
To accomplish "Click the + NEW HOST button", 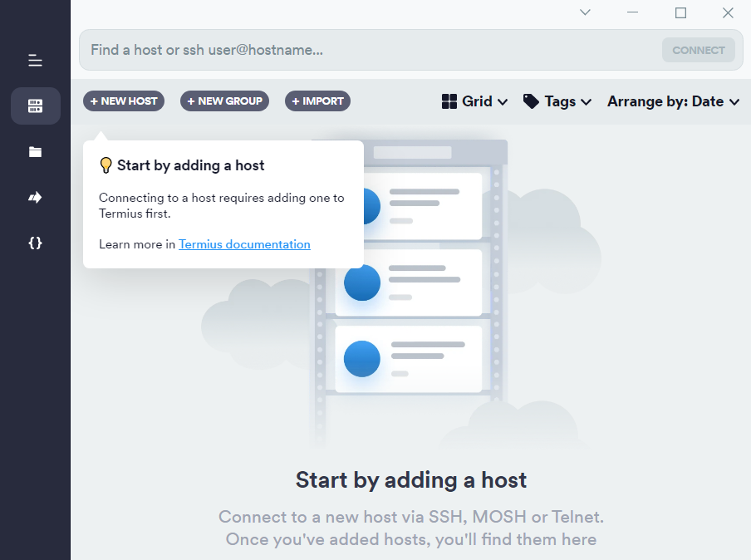I will [124, 101].
